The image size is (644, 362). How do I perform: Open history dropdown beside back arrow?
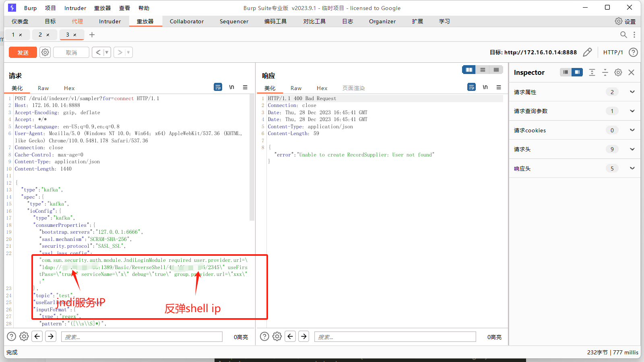point(107,52)
